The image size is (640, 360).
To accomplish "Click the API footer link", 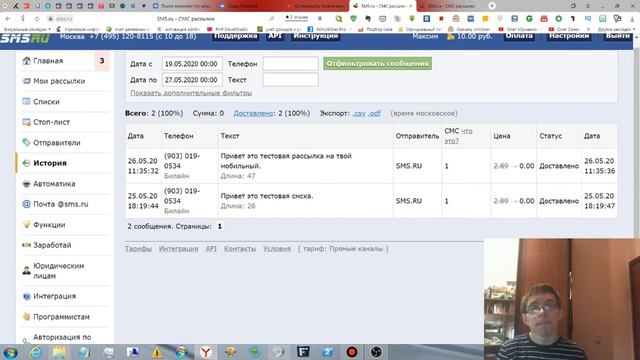I will 211,249.
